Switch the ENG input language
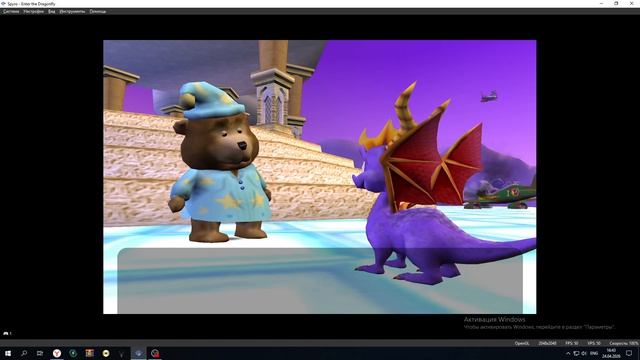 click(x=594, y=353)
